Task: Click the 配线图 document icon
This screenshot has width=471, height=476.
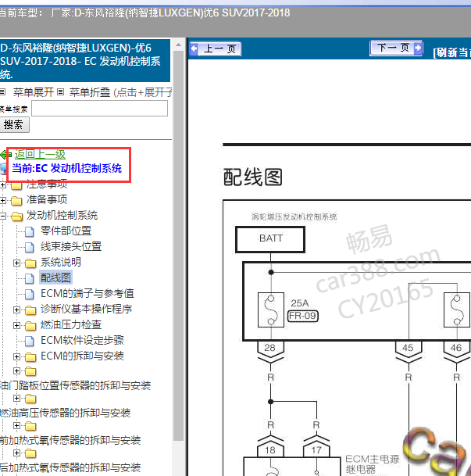Action: (x=30, y=279)
